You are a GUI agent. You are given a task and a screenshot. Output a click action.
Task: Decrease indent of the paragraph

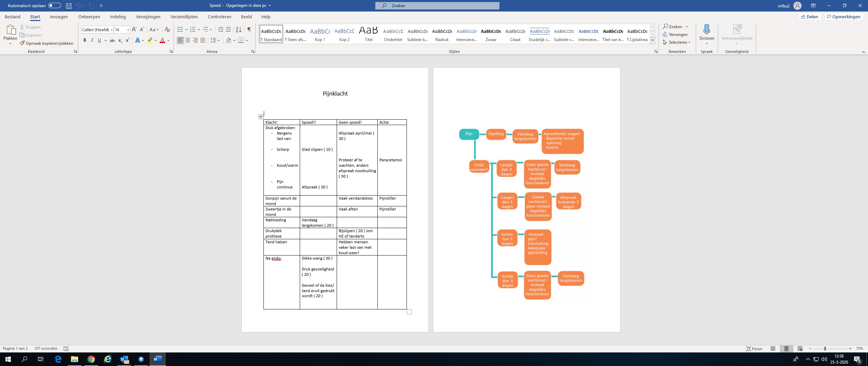tap(221, 29)
